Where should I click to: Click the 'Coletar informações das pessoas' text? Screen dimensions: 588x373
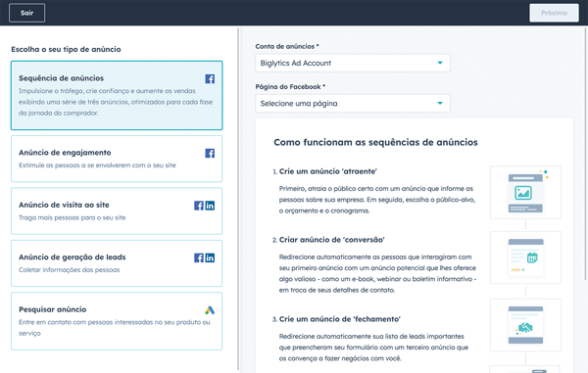[x=70, y=270]
